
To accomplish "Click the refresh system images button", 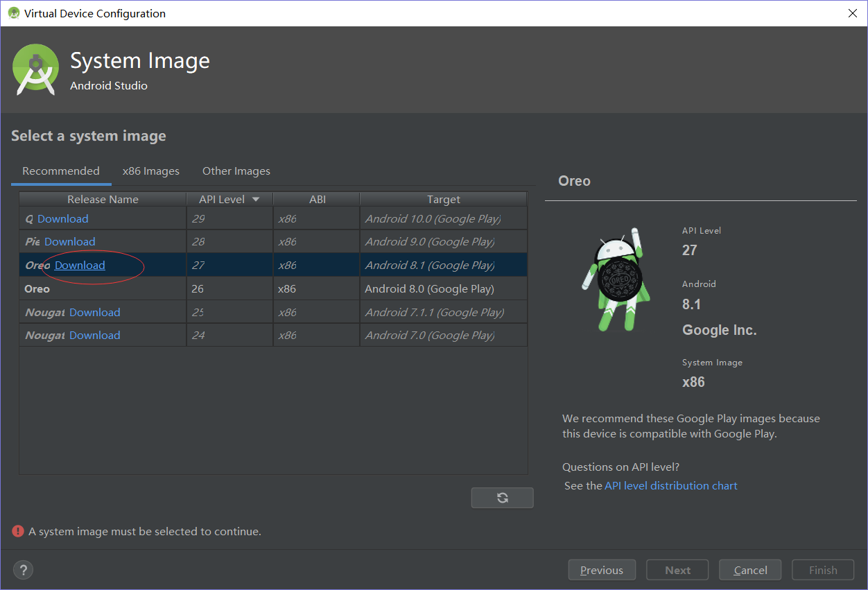I will (502, 498).
